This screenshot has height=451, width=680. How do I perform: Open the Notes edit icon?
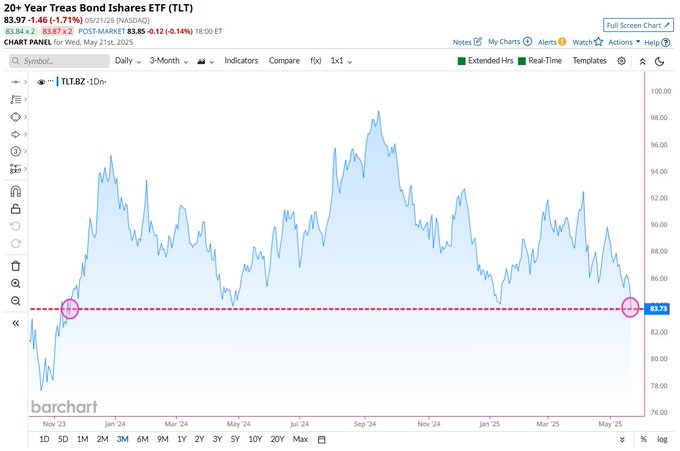[478, 42]
